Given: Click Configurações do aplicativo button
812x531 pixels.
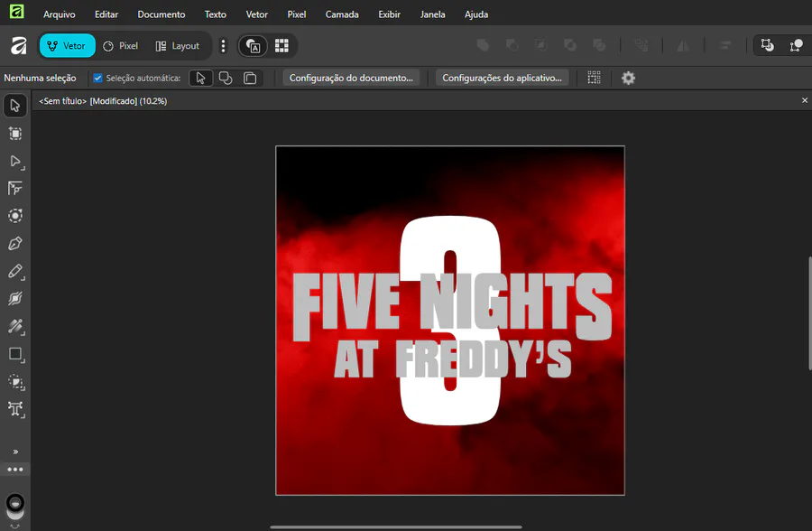Looking at the screenshot, I should tap(502, 79).
